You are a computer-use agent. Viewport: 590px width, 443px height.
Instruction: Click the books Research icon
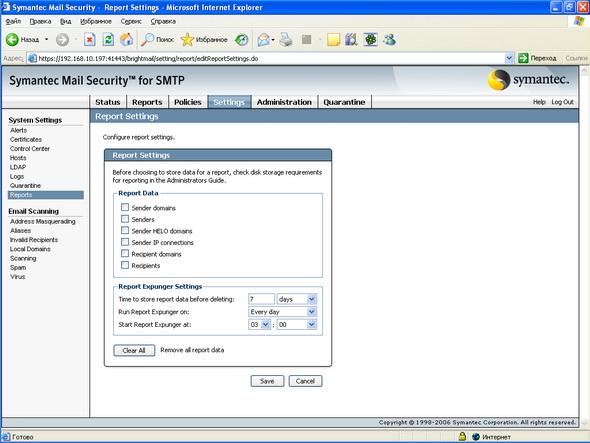351,40
